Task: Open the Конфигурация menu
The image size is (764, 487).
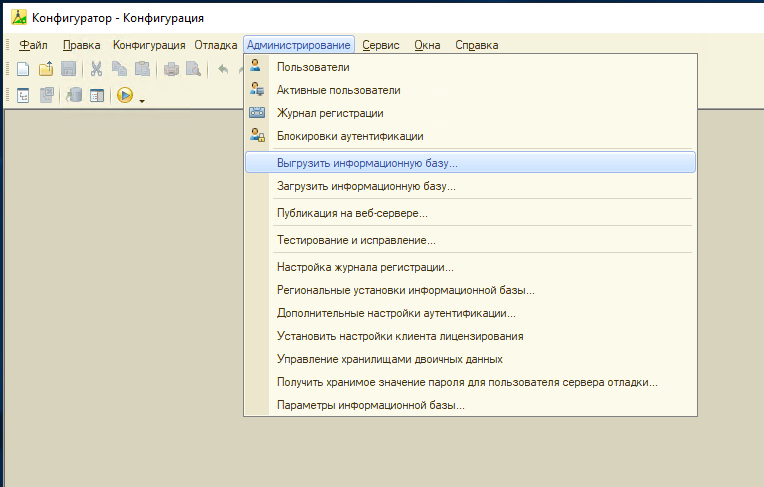Action: coord(149,45)
